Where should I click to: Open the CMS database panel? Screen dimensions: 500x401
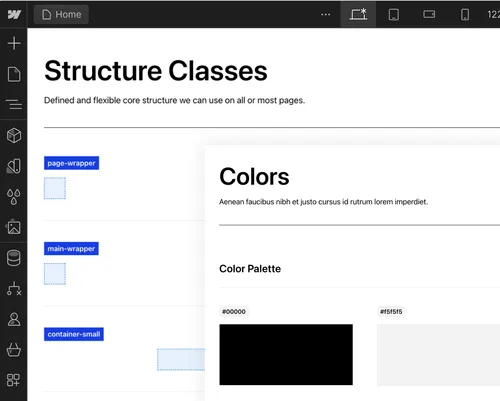(x=14, y=258)
